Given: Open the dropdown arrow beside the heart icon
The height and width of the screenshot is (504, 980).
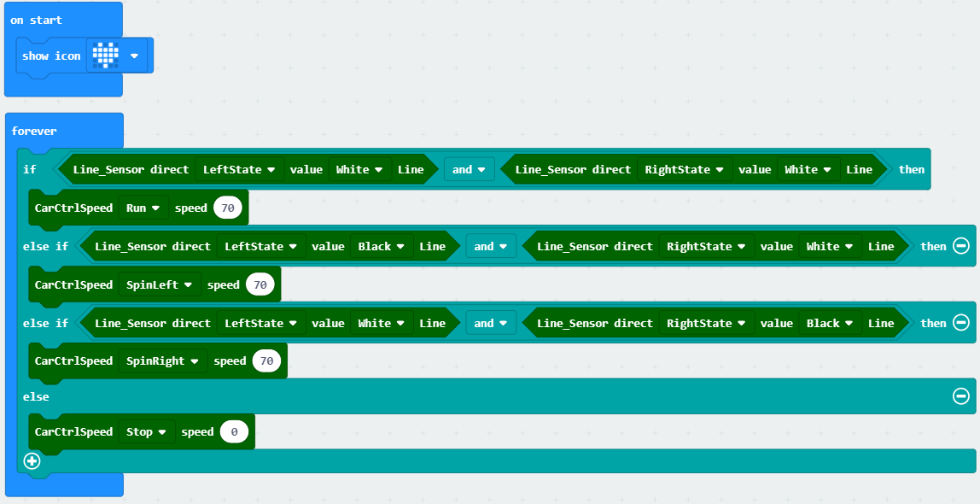Looking at the screenshot, I should click(134, 56).
